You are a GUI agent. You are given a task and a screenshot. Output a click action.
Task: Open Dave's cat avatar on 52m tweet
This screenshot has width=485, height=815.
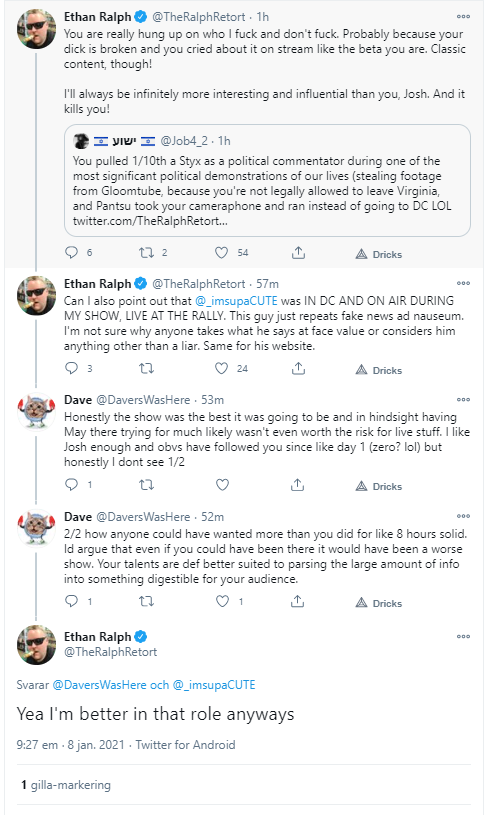[36, 527]
